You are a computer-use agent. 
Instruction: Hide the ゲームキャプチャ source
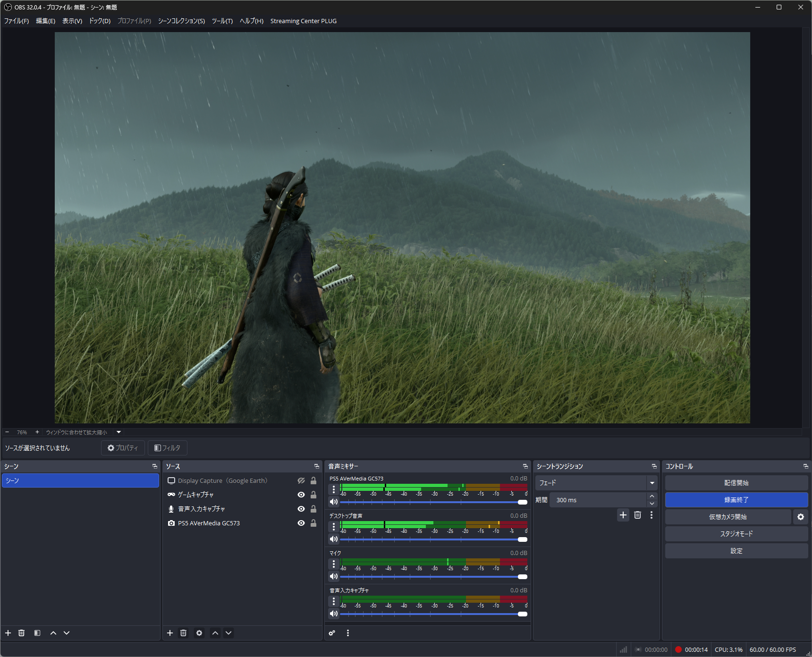[301, 495]
